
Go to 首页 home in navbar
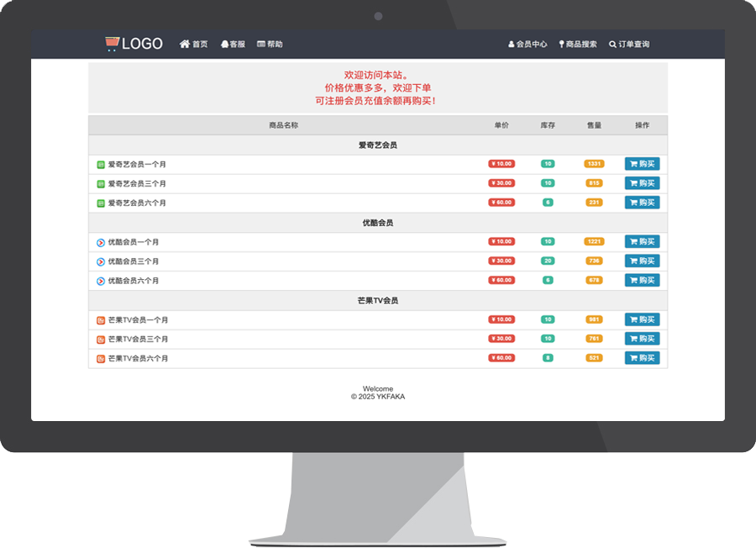[193, 45]
